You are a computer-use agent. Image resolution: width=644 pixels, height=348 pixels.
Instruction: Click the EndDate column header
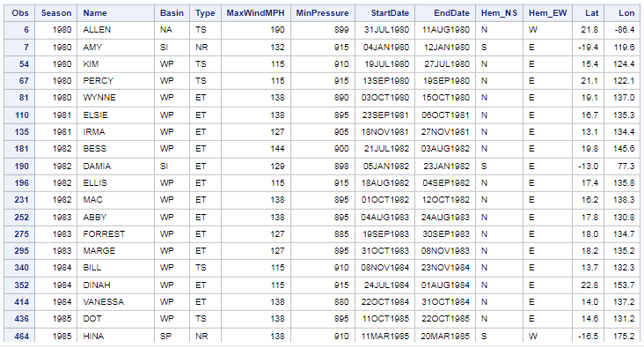coord(445,13)
